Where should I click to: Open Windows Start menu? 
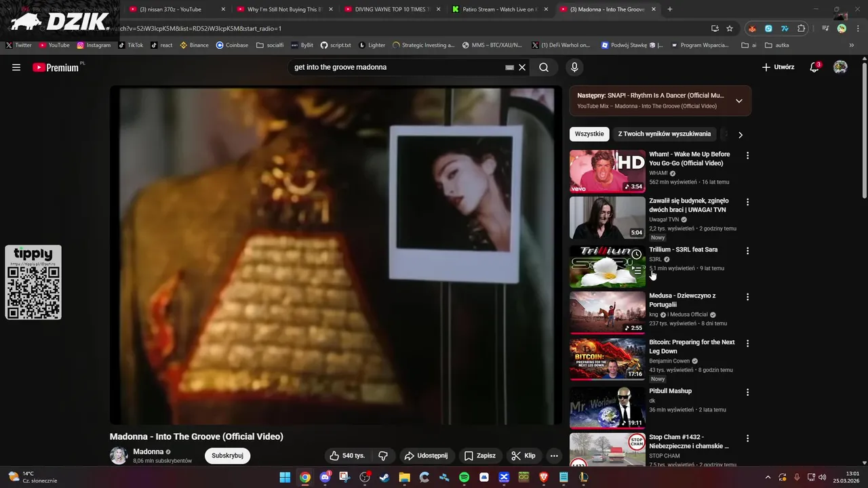[x=285, y=477]
